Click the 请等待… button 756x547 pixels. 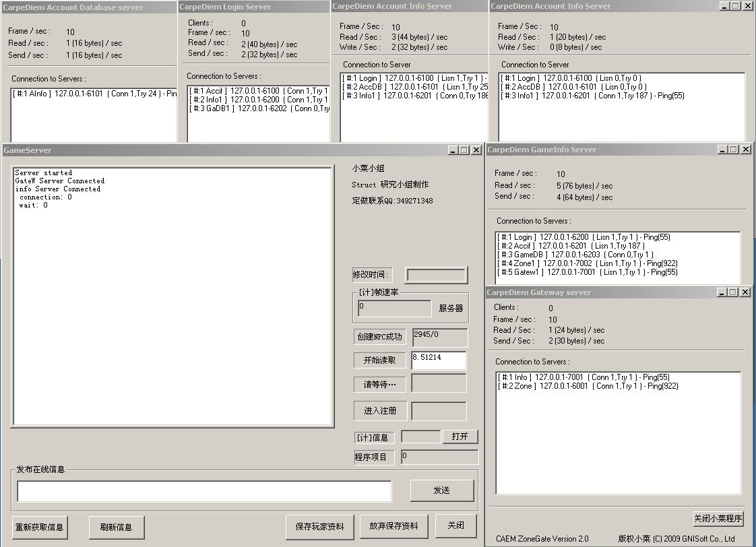379,385
